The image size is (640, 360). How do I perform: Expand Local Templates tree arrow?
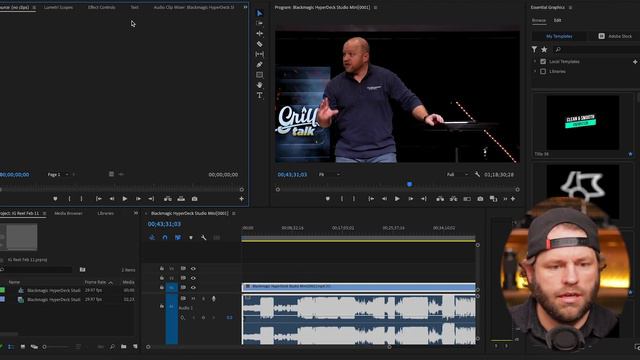pos(535,62)
